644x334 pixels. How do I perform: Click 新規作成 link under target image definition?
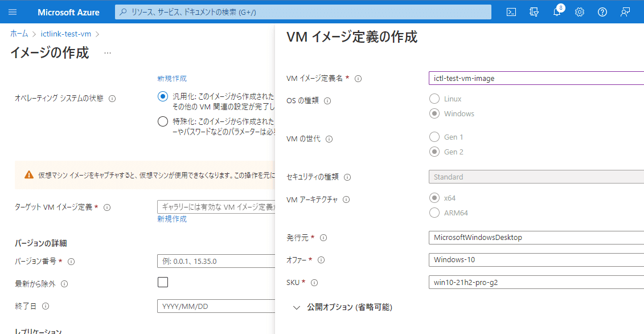[x=172, y=219]
